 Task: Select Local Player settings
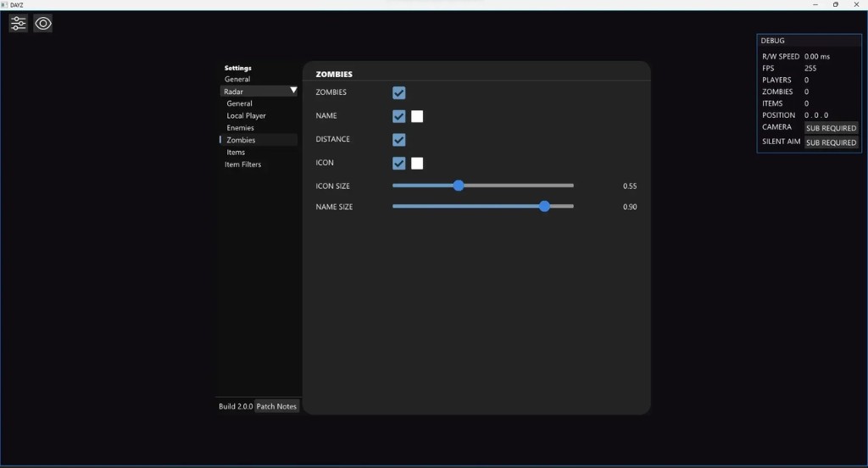(246, 115)
